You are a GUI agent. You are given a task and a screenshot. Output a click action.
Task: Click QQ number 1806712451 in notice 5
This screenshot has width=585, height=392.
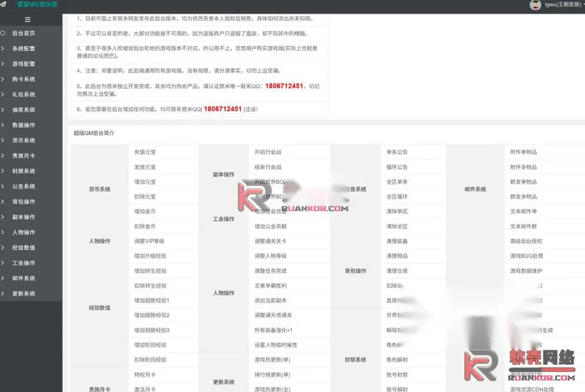[x=284, y=86]
